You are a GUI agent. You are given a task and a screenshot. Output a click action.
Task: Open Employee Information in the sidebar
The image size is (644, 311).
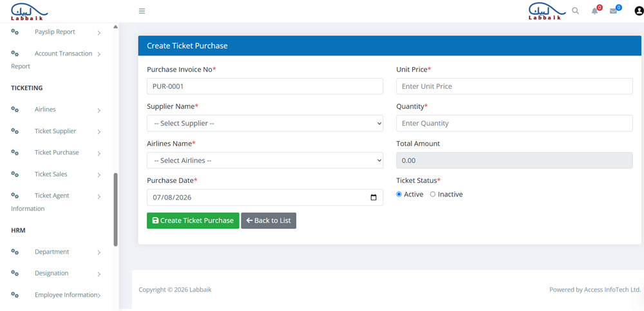click(x=66, y=294)
